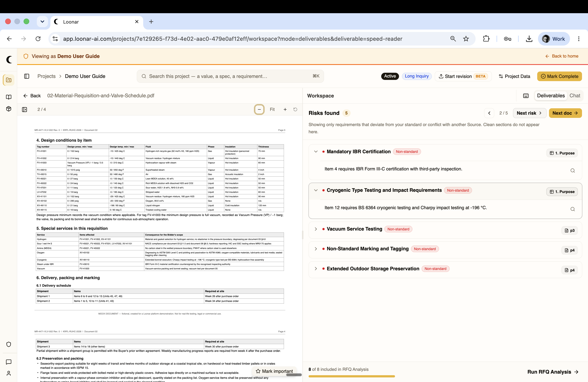Toggle the sidebar panel layout icon
Screen dimensions: 588x382
tap(27, 76)
